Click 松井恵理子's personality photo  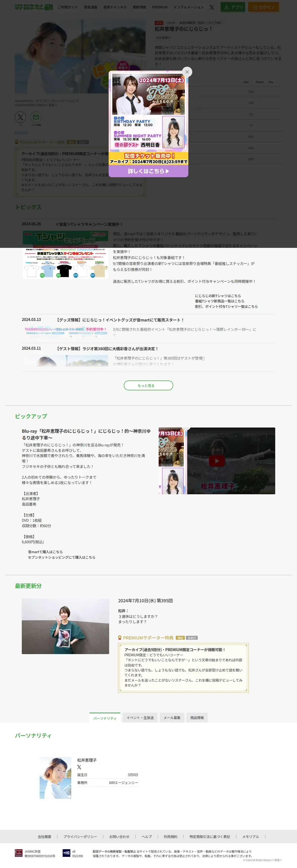click(x=55, y=778)
